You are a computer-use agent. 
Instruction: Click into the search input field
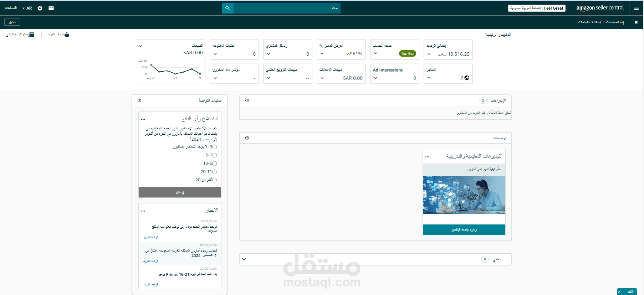point(287,8)
